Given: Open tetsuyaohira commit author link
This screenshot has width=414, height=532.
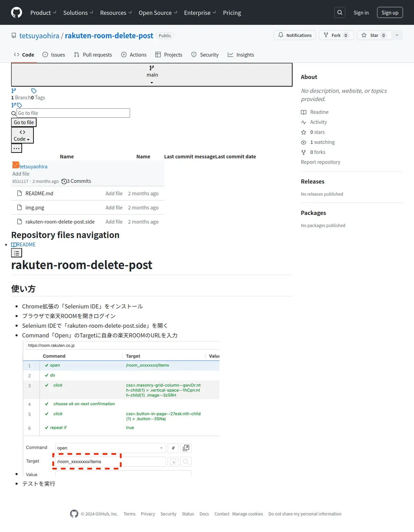Looking at the screenshot, I should pyautogui.click(x=33, y=166).
